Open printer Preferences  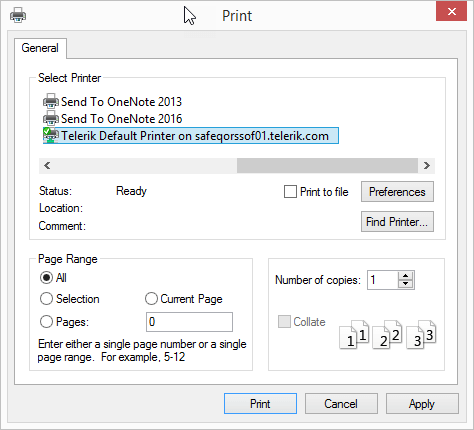pos(397,192)
